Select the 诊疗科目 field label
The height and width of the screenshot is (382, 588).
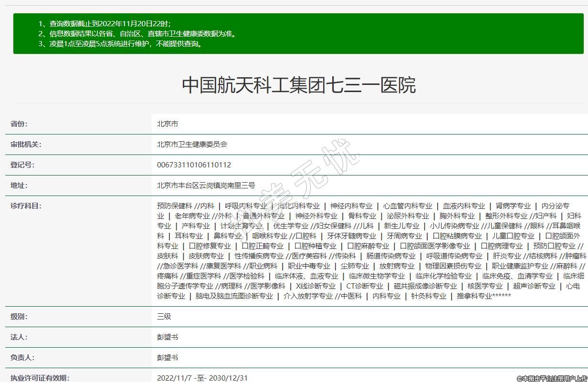26,206
